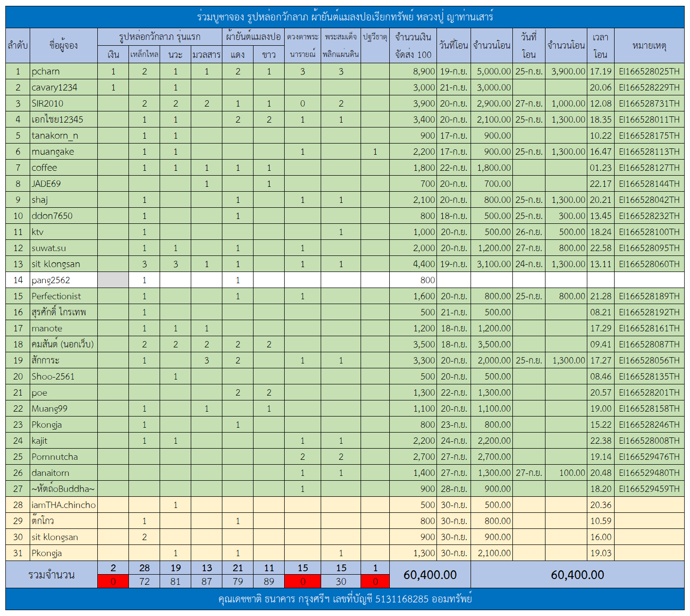The image size is (690, 616).
Task: Click the 'Pornnutcha' cell
Action: click(64, 457)
